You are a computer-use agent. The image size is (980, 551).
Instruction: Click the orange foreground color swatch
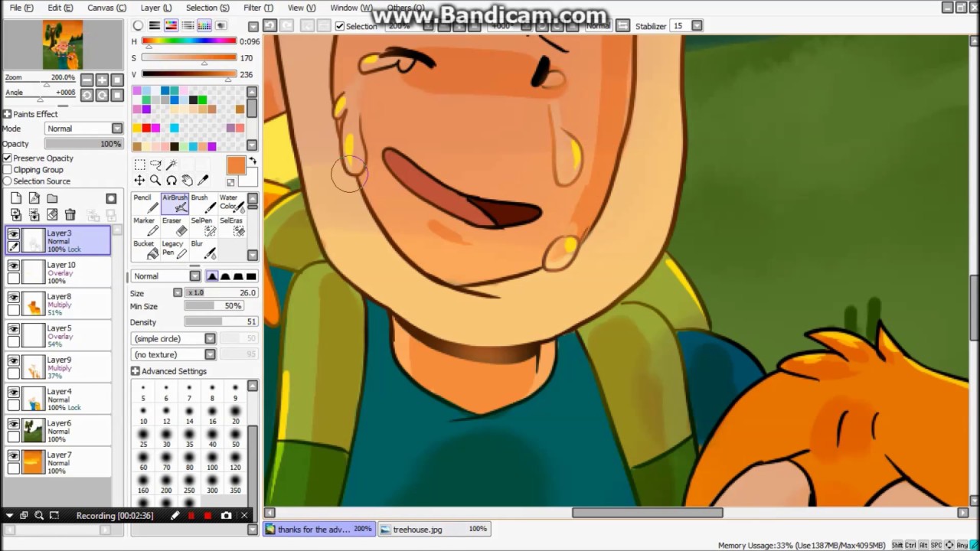pyautogui.click(x=236, y=165)
